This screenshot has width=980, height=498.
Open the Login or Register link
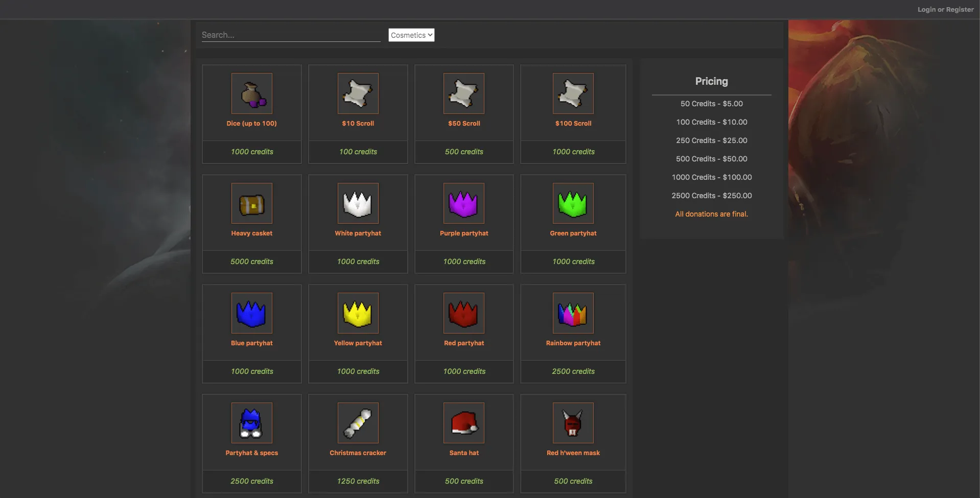(x=945, y=9)
